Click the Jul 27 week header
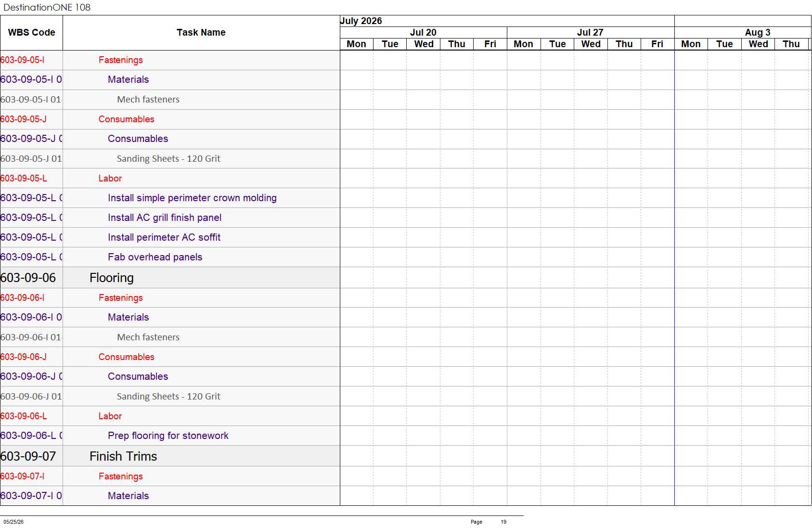Screen dimensions: 812x528 click(x=590, y=32)
